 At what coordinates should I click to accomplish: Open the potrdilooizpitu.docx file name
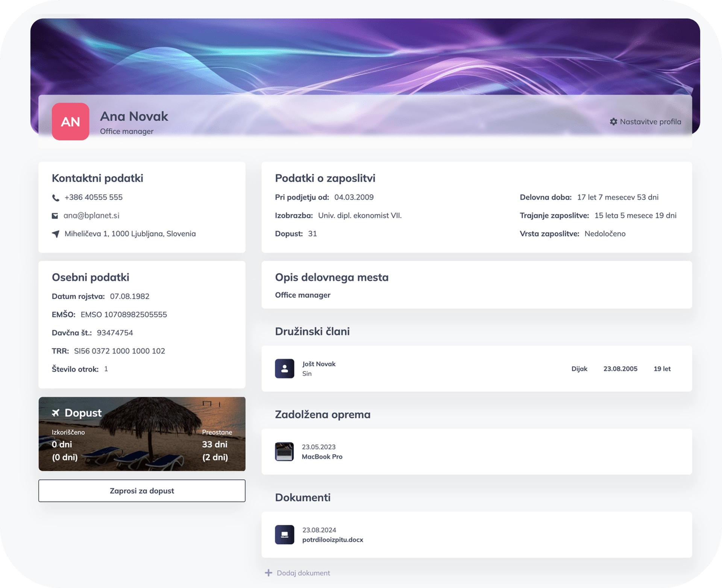(x=332, y=539)
